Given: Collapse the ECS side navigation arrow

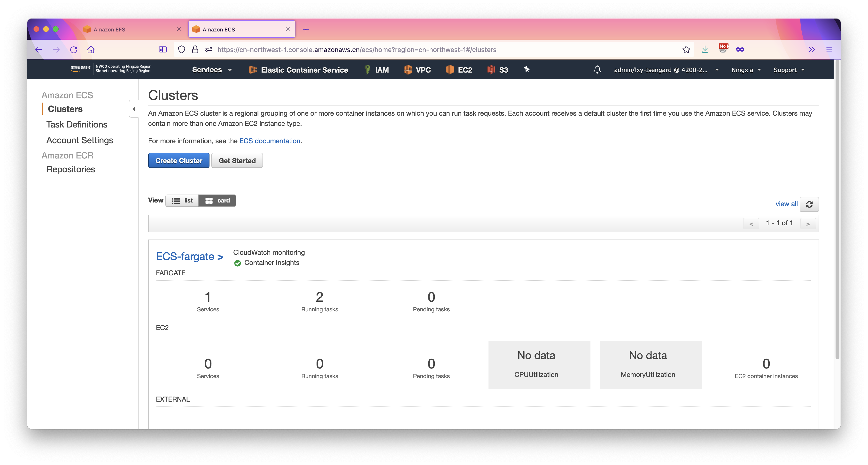Looking at the screenshot, I should [x=134, y=109].
